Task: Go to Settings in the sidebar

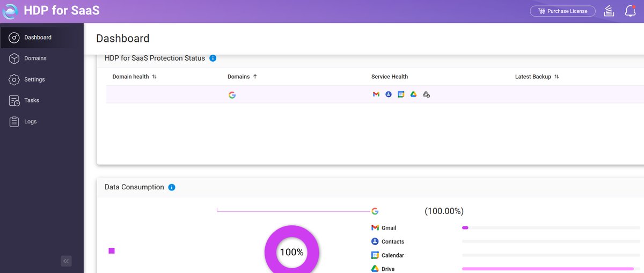Action: pyautogui.click(x=34, y=79)
